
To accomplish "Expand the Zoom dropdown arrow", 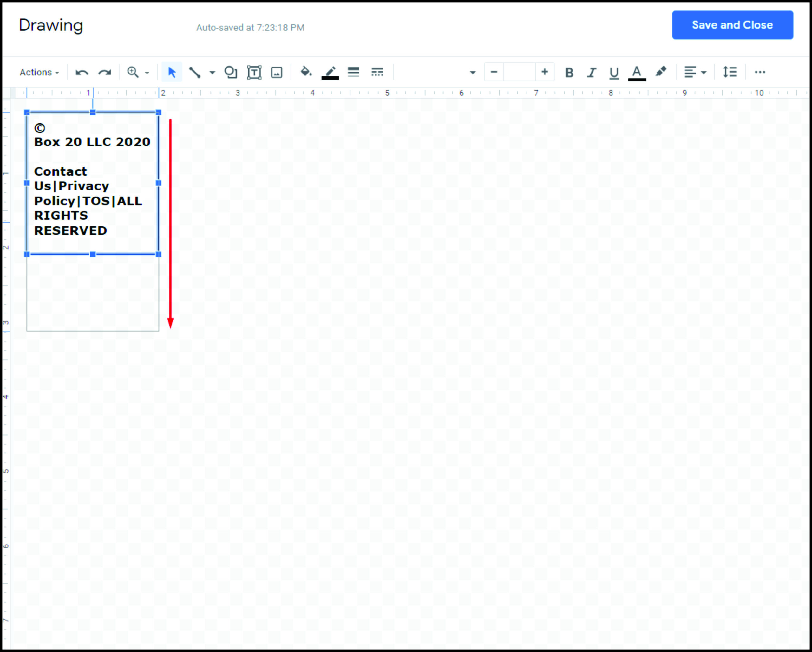I will tap(147, 73).
